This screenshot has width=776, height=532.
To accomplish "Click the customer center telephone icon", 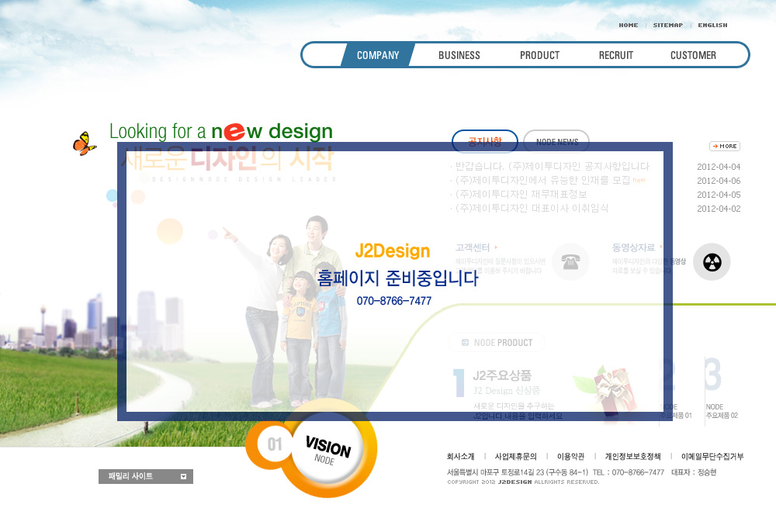I will tap(570, 261).
